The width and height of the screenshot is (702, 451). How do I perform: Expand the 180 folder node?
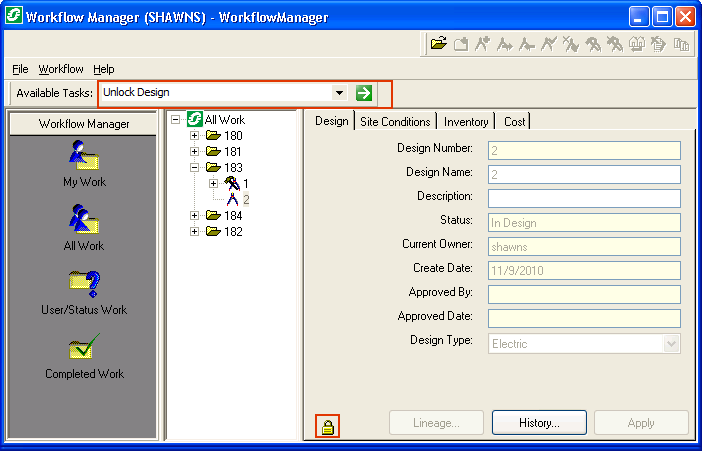[x=195, y=136]
